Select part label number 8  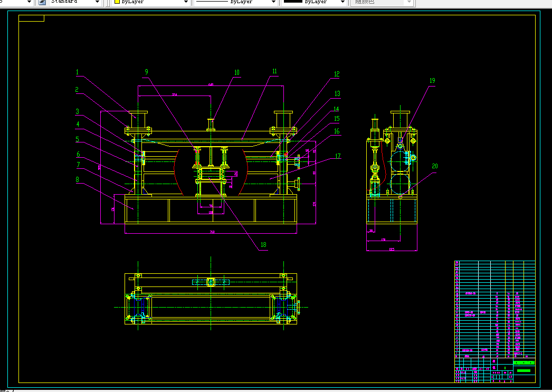(78, 179)
